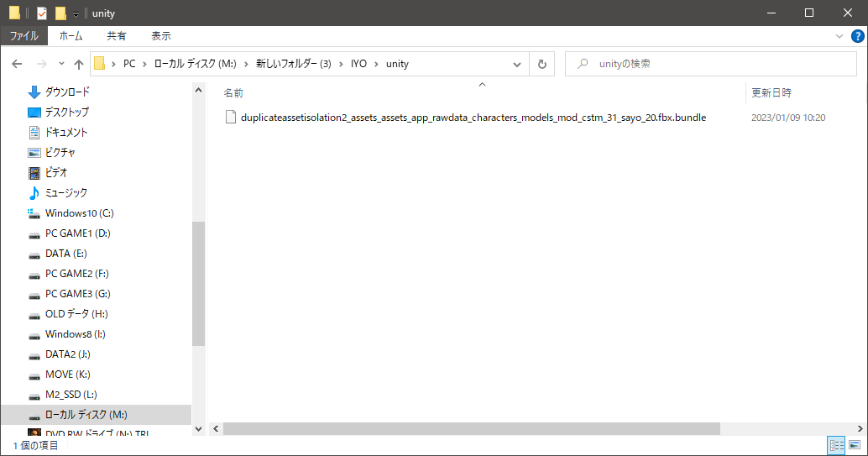Click the folder icon in address bar
Image resolution: width=868 pixels, height=456 pixels.
(x=100, y=64)
